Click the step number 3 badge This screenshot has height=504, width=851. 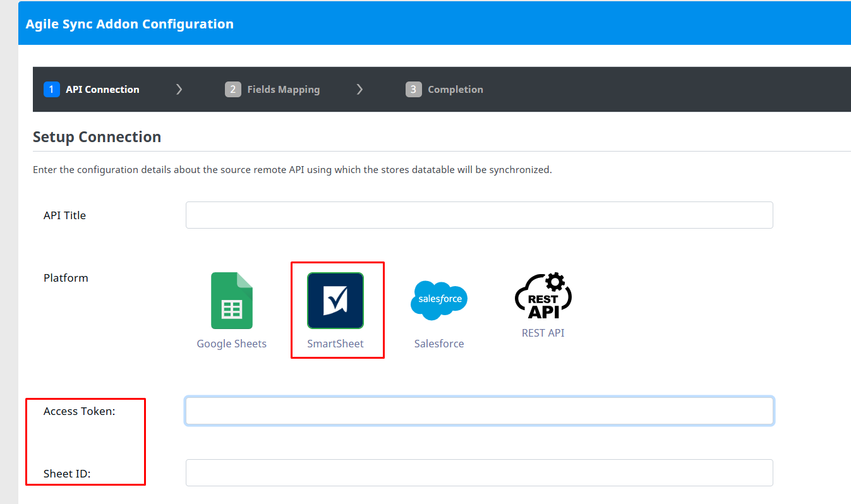tap(413, 90)
